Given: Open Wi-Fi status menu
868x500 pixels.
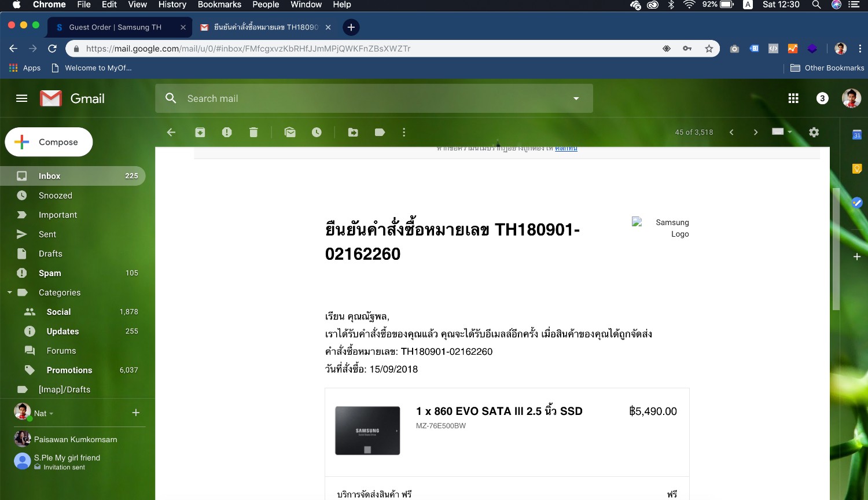Looking at the screenshot, I should click(689, 5).
